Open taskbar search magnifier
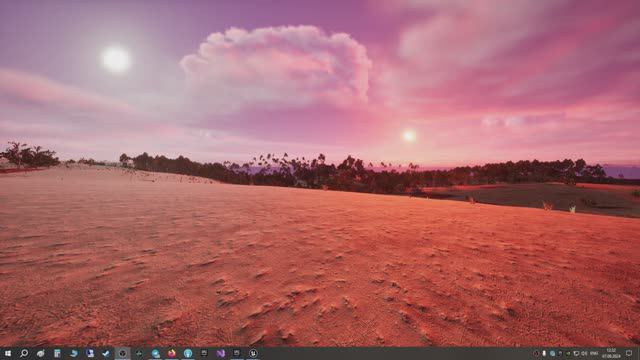Screen dimensions: 640x360 point(24,353)
